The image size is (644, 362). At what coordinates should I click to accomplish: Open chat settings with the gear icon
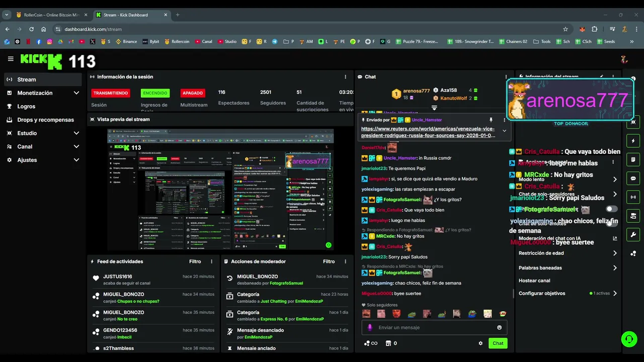point(480,343)
